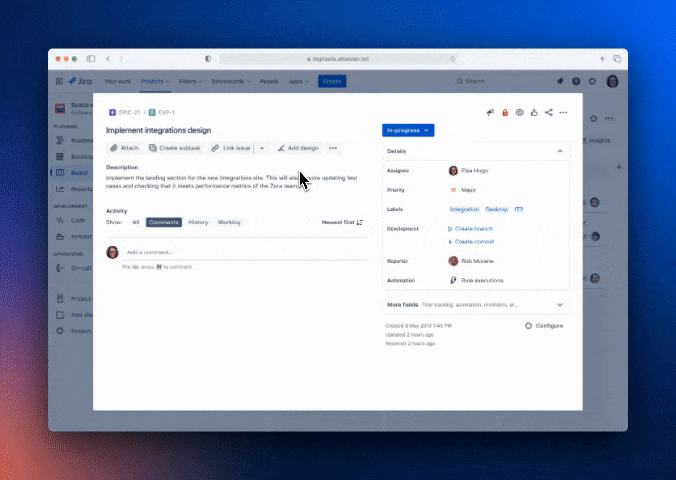Click the feedback megaphone icon in issue header
This screenshot has height=480, width=676.
[490, 113]
